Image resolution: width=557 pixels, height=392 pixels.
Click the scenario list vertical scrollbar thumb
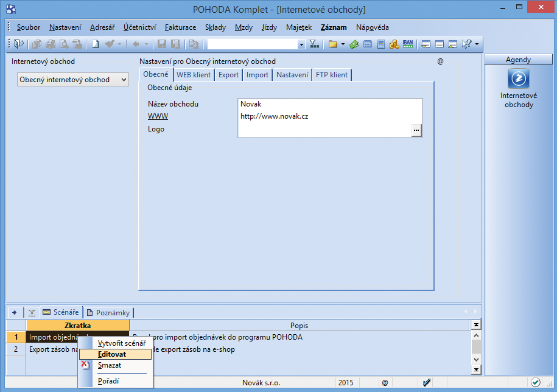click(x=476, y=347)
